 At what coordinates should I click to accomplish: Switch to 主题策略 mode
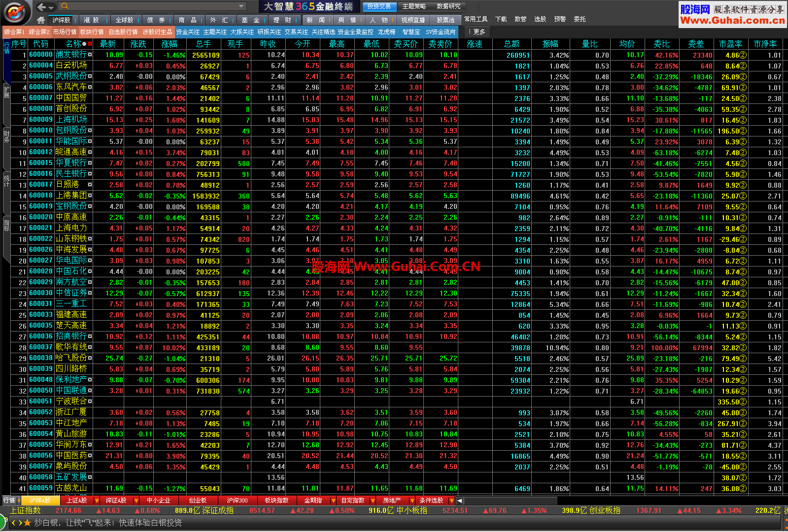click(x=414, y=6)
